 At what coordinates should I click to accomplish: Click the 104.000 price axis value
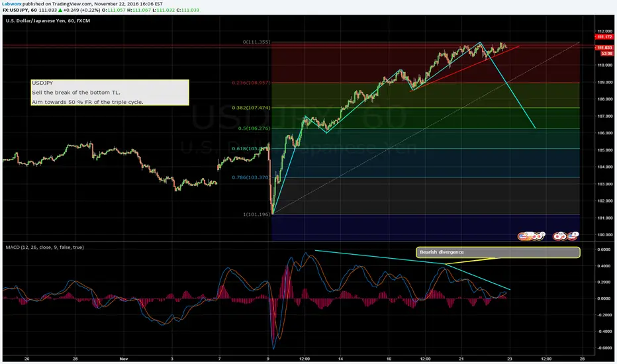pos(605,167)
